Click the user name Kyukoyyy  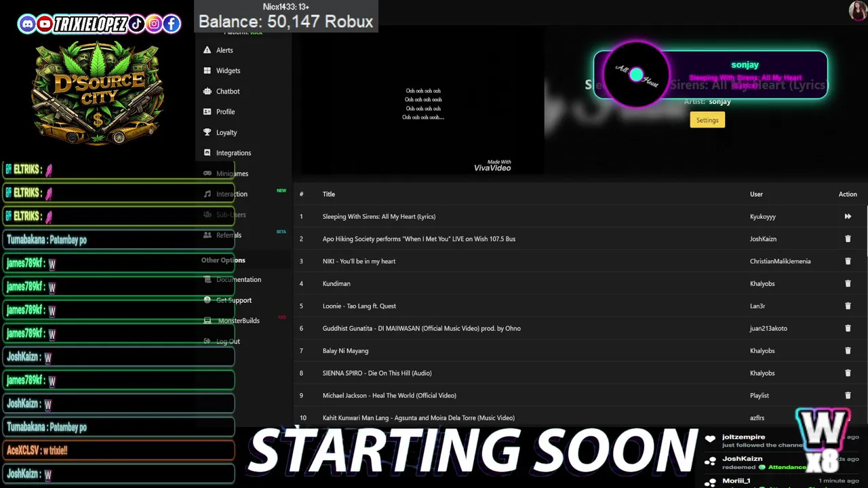[x=763, y=217]
